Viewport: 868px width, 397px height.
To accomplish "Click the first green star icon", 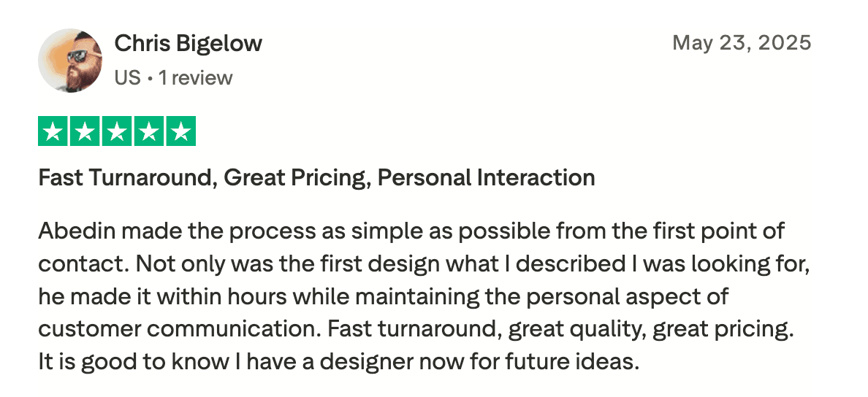I will pos(53,132).
